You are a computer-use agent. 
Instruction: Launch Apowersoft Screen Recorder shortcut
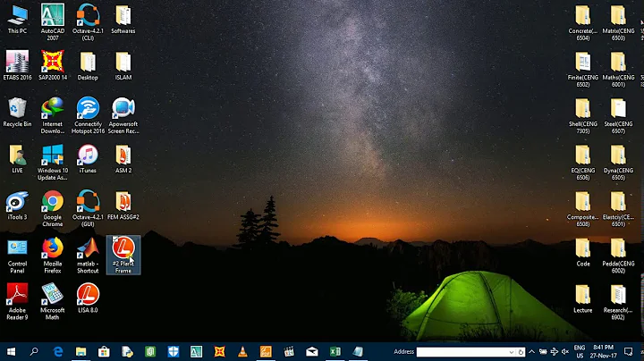point(123,115)
